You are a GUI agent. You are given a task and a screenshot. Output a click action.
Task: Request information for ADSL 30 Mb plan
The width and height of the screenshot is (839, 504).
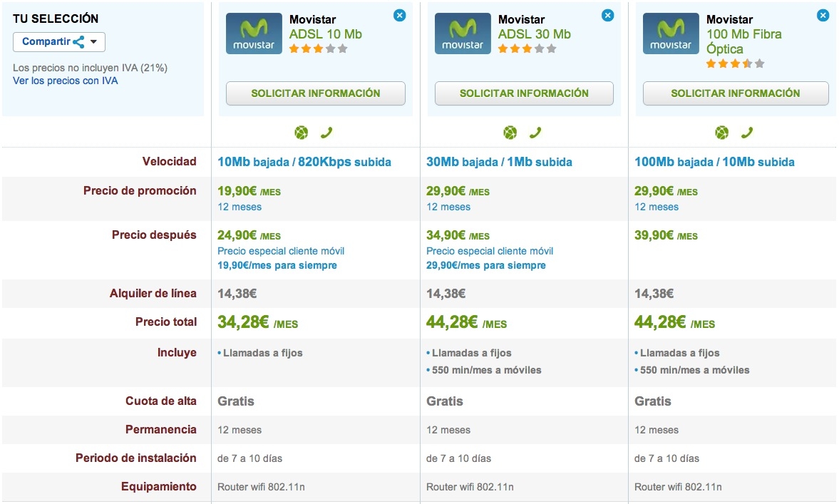coord(524,93)
